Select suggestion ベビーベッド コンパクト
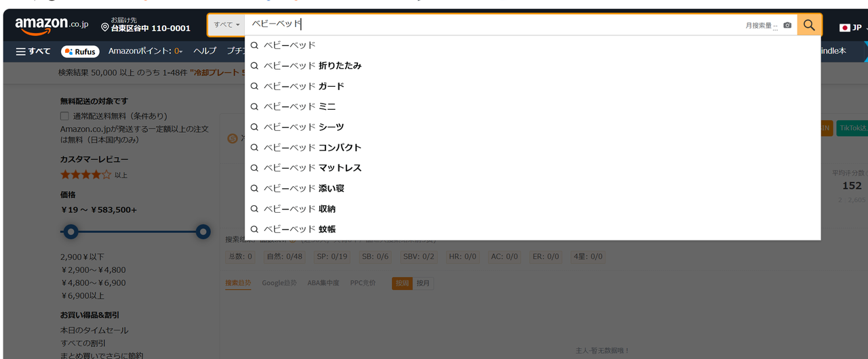This screenshot has height=359, width=868. 532,147
